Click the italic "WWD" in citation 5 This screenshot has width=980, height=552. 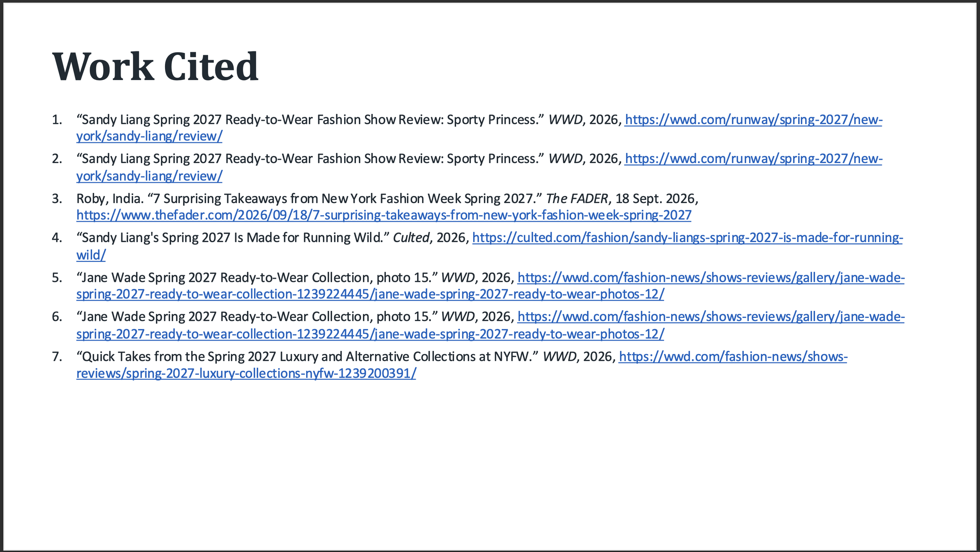click(458, 278)
